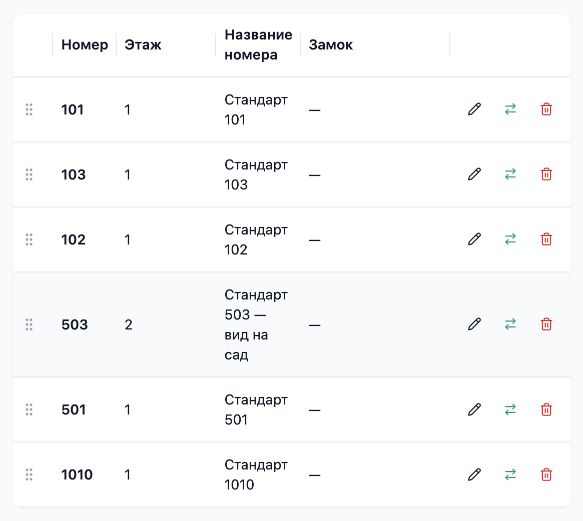Viewport: 583px width, 521px height.
Task: Click swap arrows icon for room 503
Action: pyautogui.click(x=510, y=324)
